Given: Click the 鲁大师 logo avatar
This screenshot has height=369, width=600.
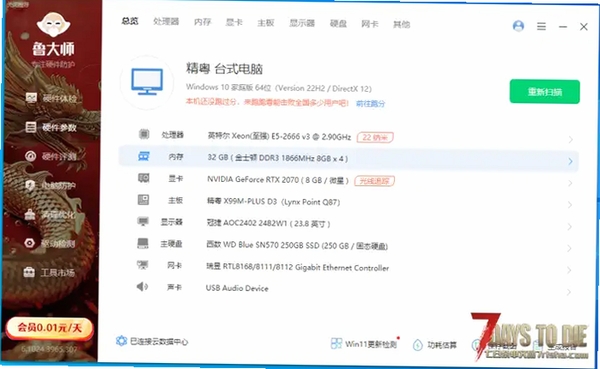Looking at the screenshot, I should 54,25.
